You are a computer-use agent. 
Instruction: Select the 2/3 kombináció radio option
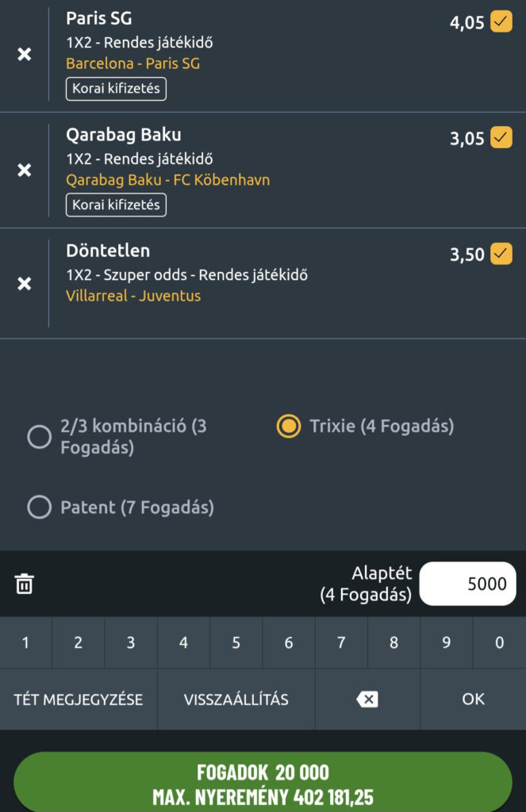click(x=40, y=437)
